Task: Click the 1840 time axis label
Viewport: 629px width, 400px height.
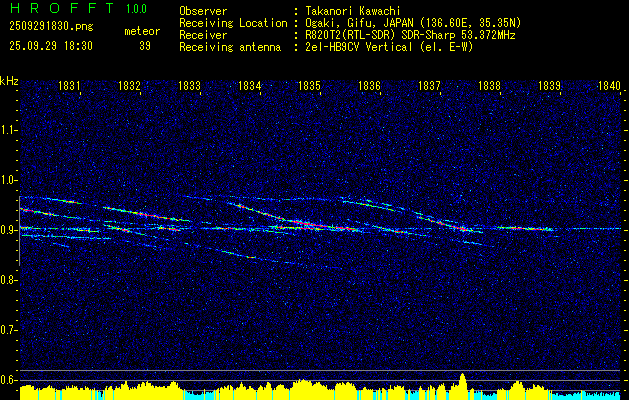Action: (x=609, y=86)
